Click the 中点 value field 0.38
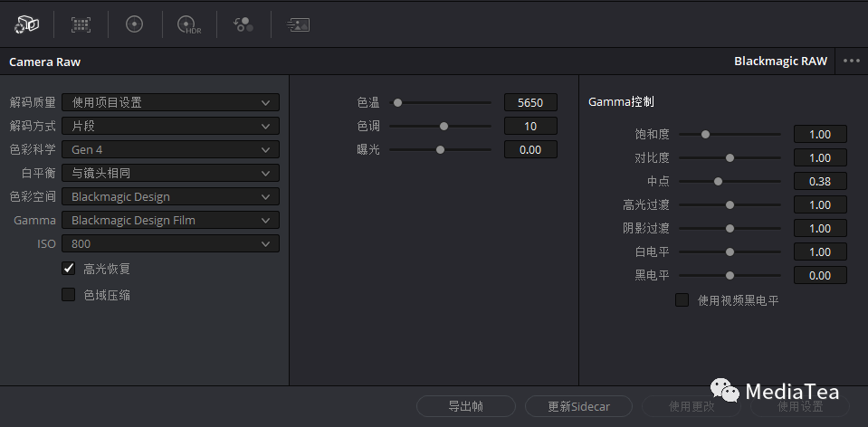This screenshot has width=868, height=427. tap(820, 181)
